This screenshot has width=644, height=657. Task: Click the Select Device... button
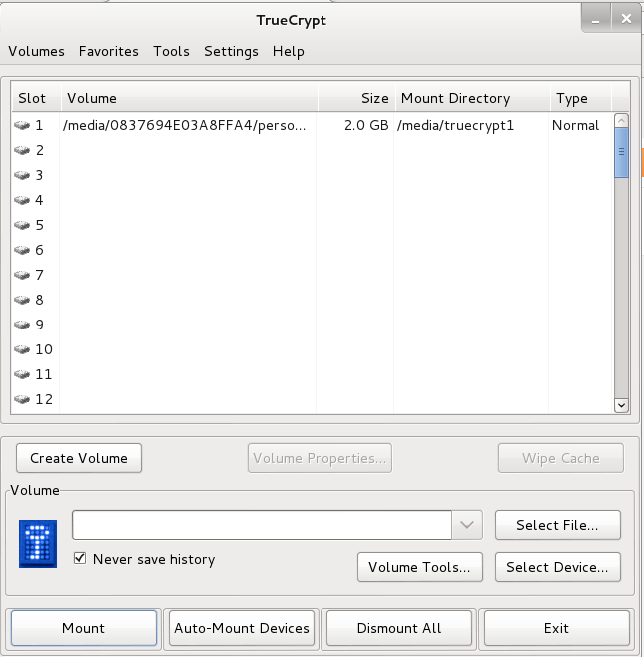(558, 567)
